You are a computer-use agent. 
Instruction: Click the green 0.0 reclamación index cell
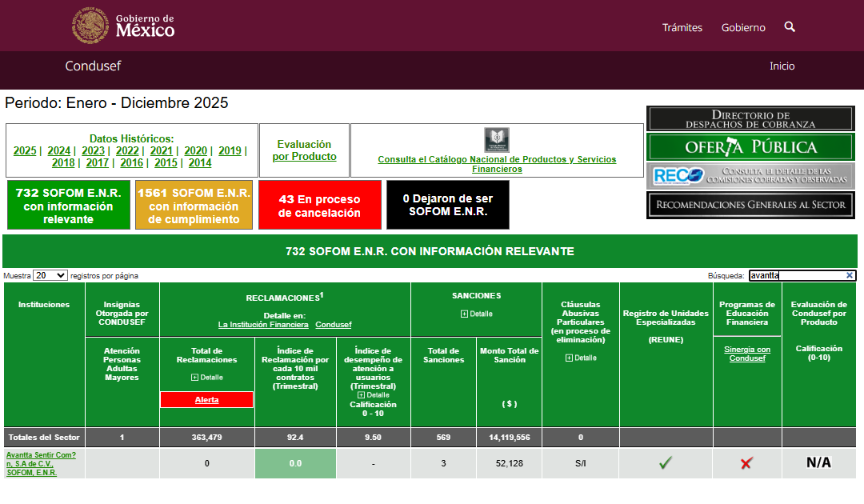(x=295, y=463)
